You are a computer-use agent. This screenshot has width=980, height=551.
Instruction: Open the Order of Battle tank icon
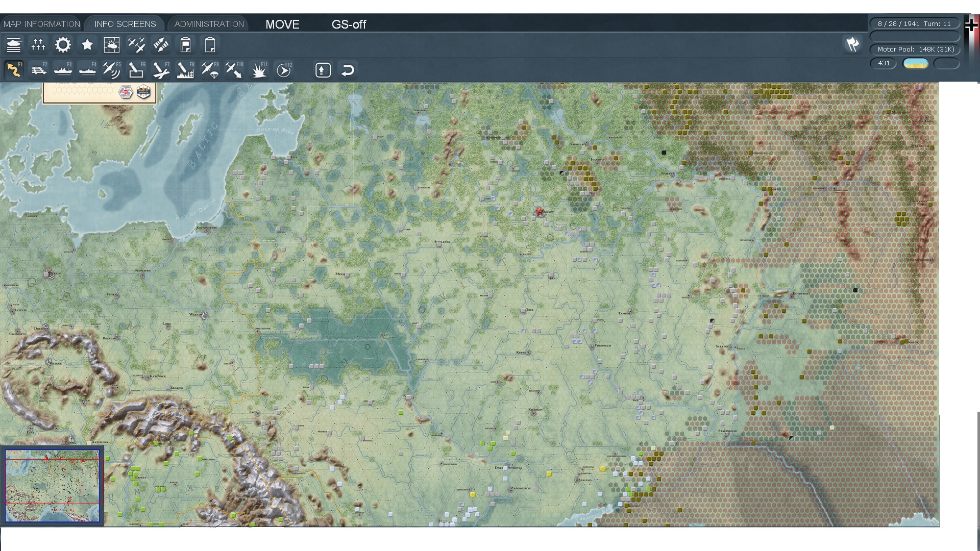(x=14, y=45)
